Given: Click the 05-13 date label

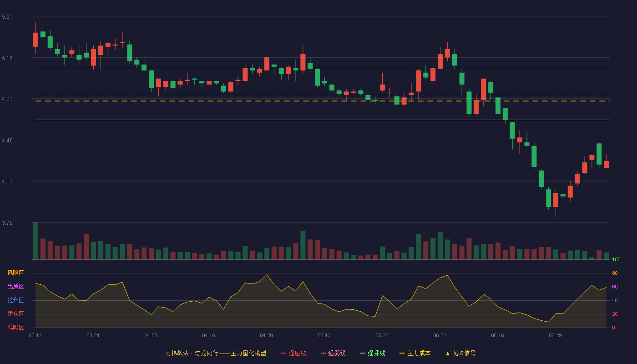Looking at the screenshot, I should tap(324, 335).
